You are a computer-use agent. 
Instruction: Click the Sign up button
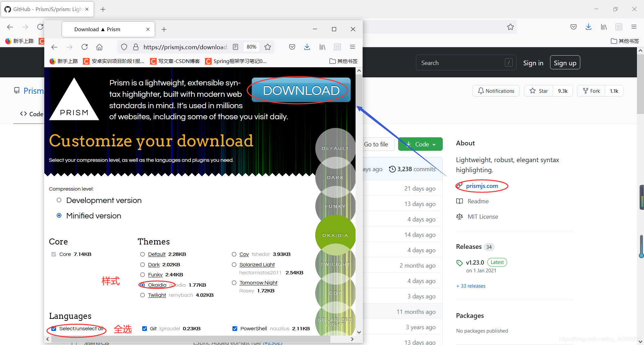click(565, 63)
